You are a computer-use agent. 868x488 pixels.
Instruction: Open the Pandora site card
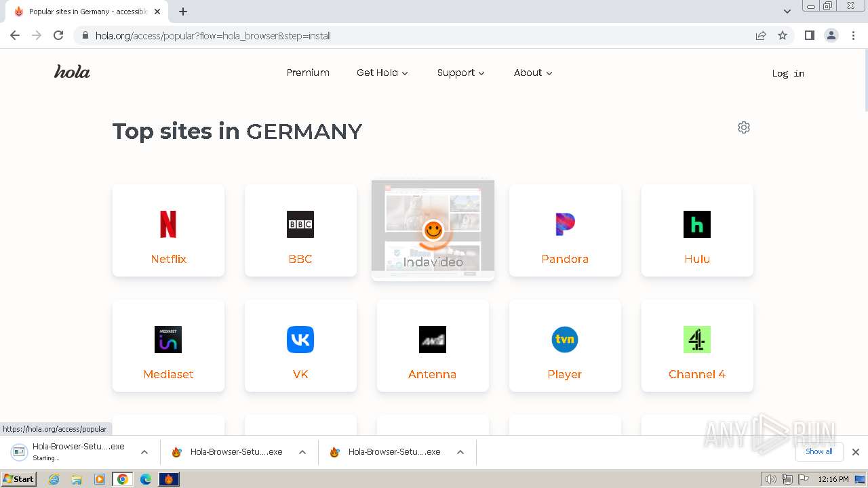(x=565, y=230)
